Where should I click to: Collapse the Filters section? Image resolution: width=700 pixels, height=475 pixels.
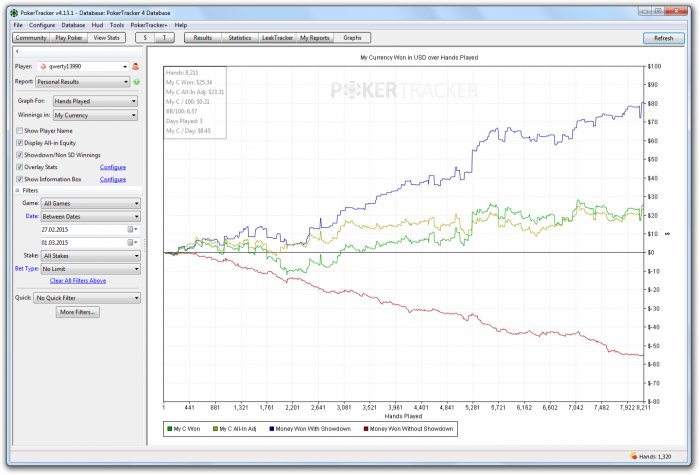click(x=17, y=189)
